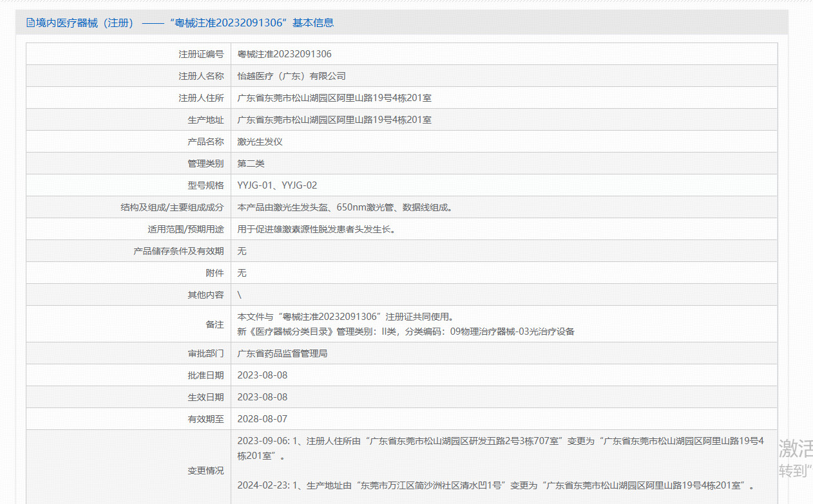Screen dimensions: 813x504
Task: Click the document icon beside the page title
Action: point(30,23)
